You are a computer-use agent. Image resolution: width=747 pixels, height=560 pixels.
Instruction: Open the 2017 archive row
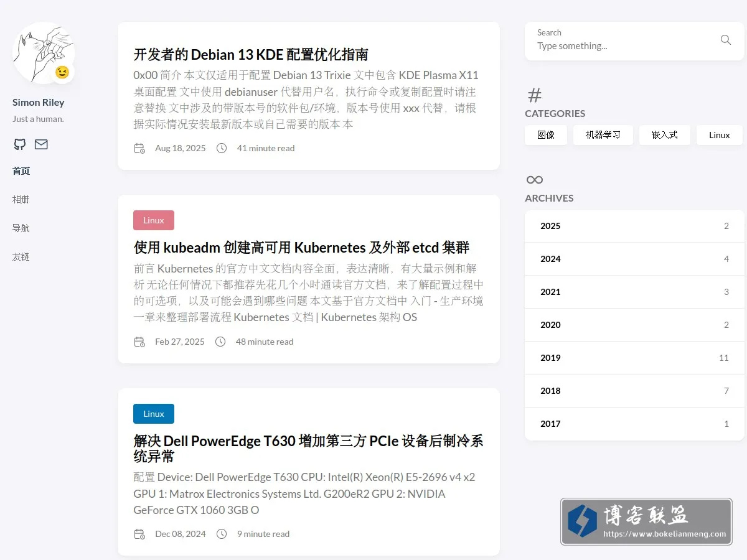point(634,424)
